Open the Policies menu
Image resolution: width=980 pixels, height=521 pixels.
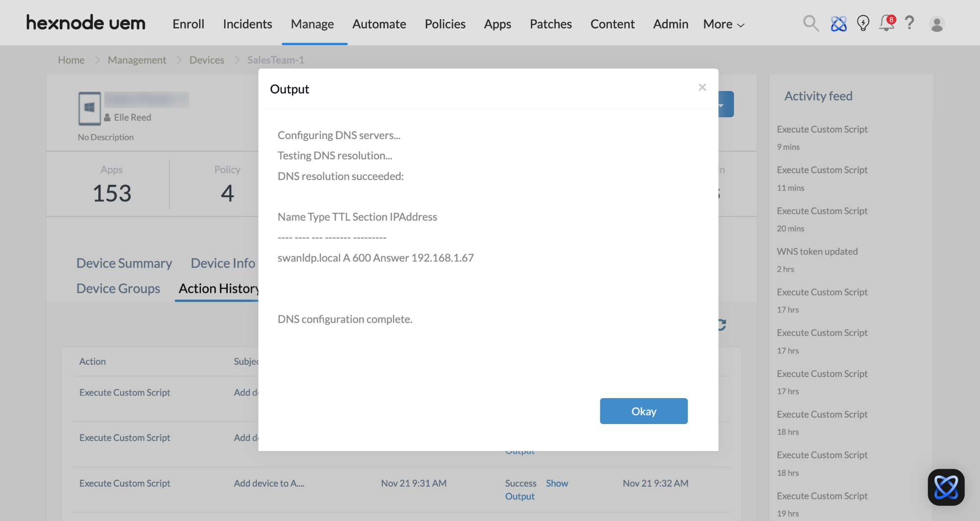[x=445, y=24]
